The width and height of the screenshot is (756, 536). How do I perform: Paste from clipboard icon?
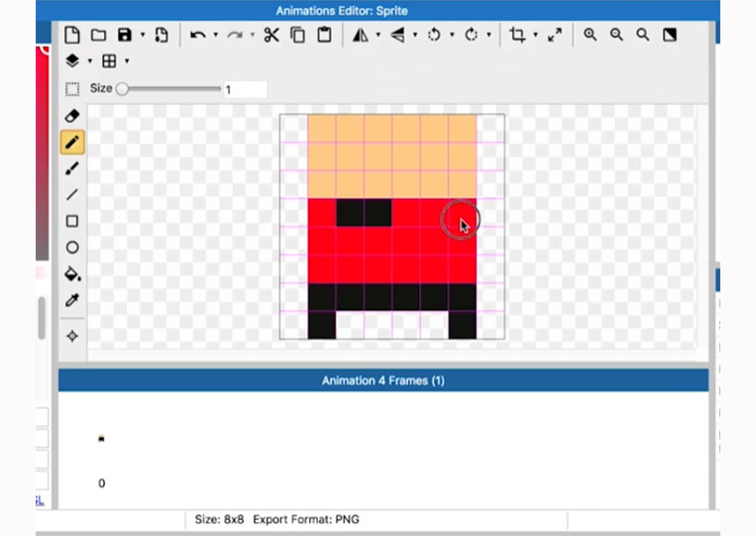[324, 35]
